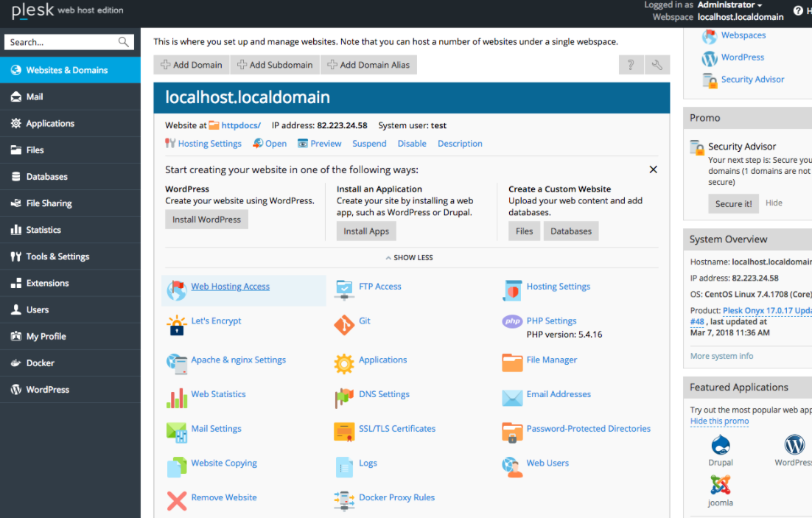This screenshot has width=812, height=518.
Task: Click the PHP Settings icon
Action: click(512, 321)
